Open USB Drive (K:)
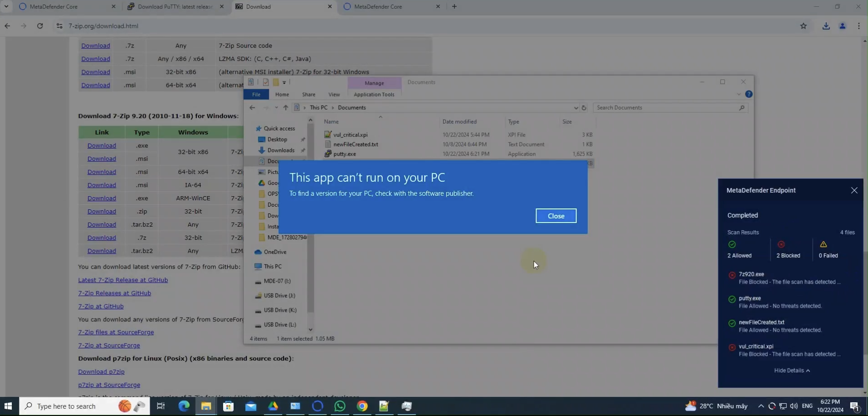Screen dimensions: 868x416 [280, 310]
